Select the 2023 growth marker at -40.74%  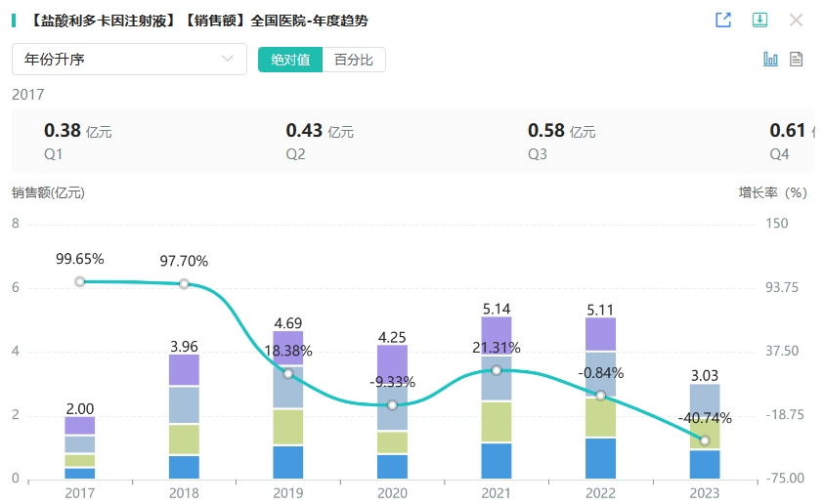coord(704,441)
